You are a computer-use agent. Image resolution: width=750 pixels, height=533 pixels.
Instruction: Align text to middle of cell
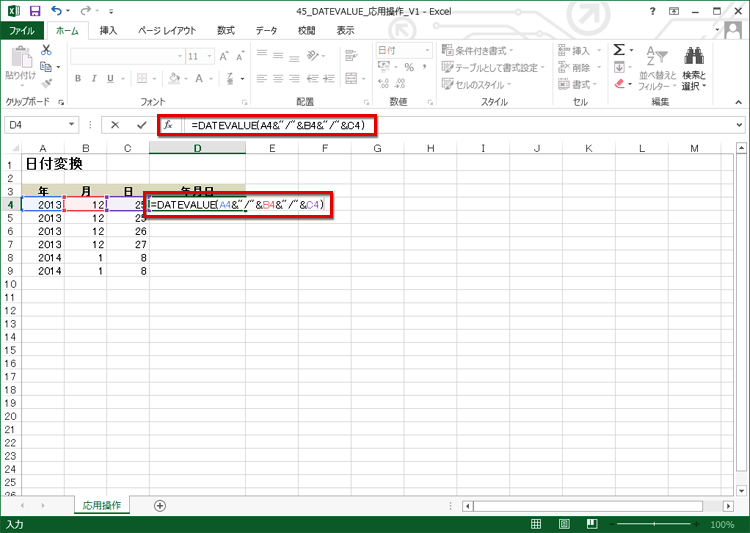278,56
